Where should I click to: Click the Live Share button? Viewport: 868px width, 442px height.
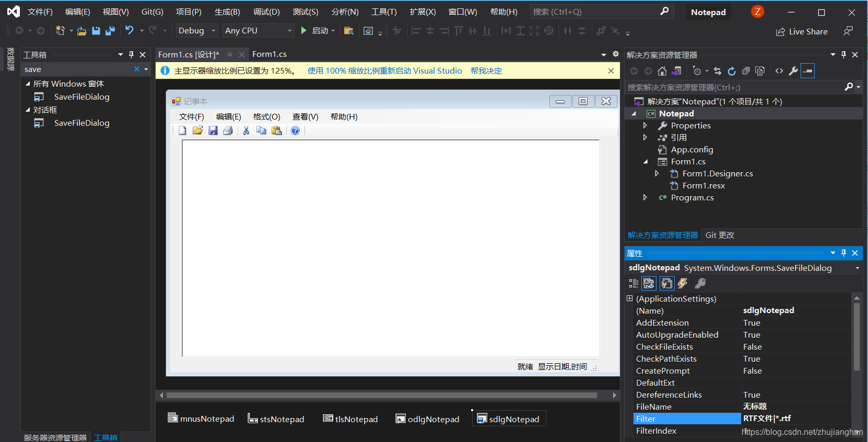coord(802,32)
